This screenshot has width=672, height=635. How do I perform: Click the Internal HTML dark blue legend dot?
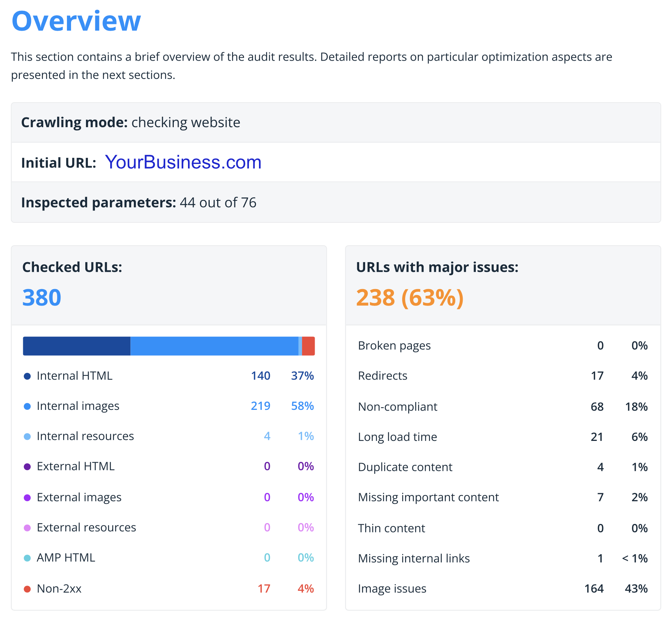click(27, 376)
